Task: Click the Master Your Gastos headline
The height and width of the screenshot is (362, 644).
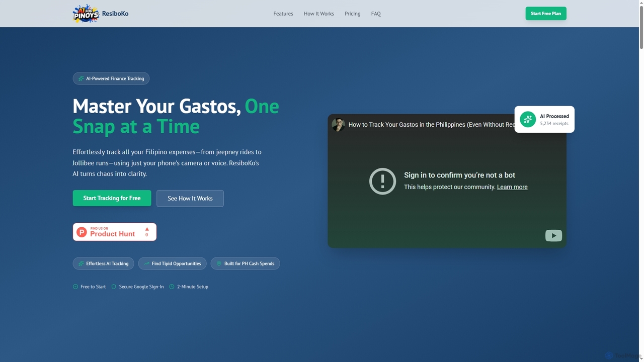Action: (176, 116)
